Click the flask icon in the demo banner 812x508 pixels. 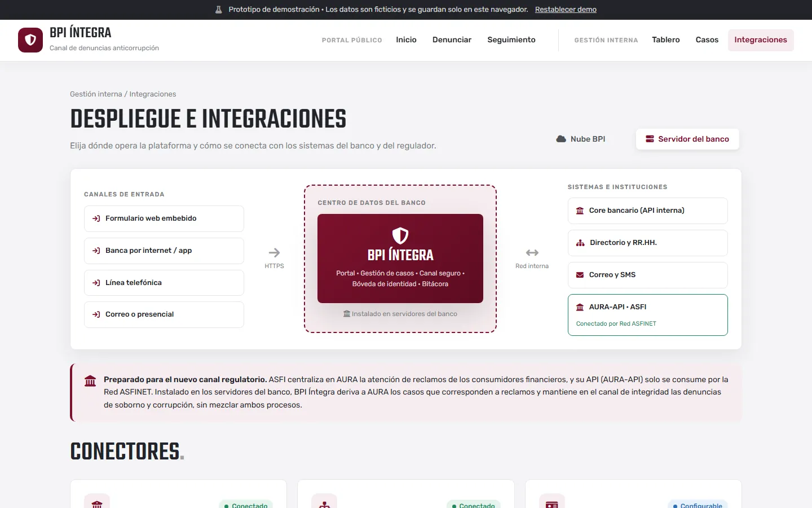219,10
